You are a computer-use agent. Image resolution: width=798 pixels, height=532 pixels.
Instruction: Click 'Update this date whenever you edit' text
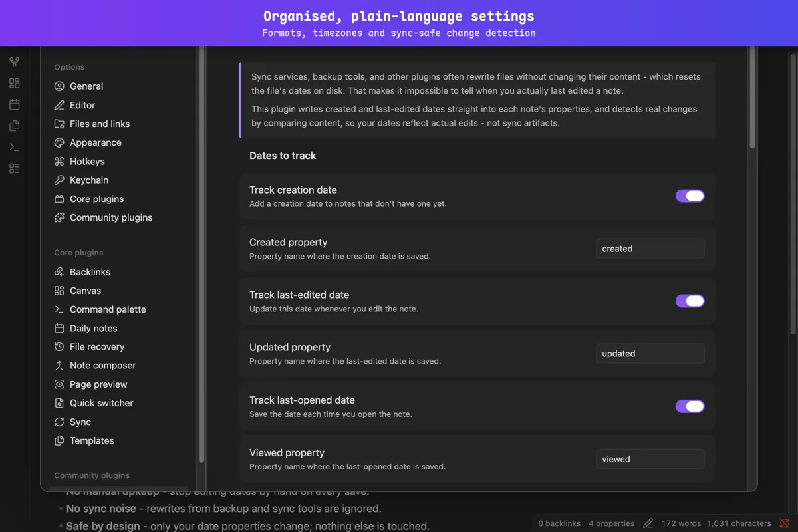point(334,309)
